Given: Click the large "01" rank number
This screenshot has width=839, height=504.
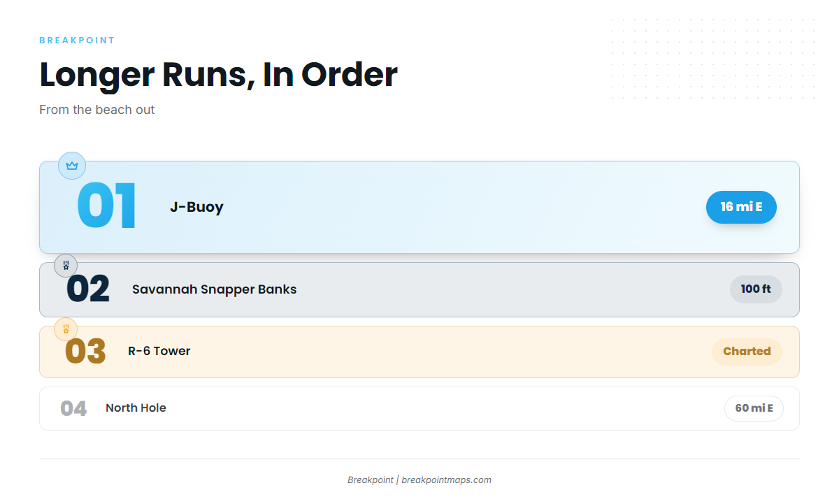Looking at the screenshot, I should pos(106,207).
